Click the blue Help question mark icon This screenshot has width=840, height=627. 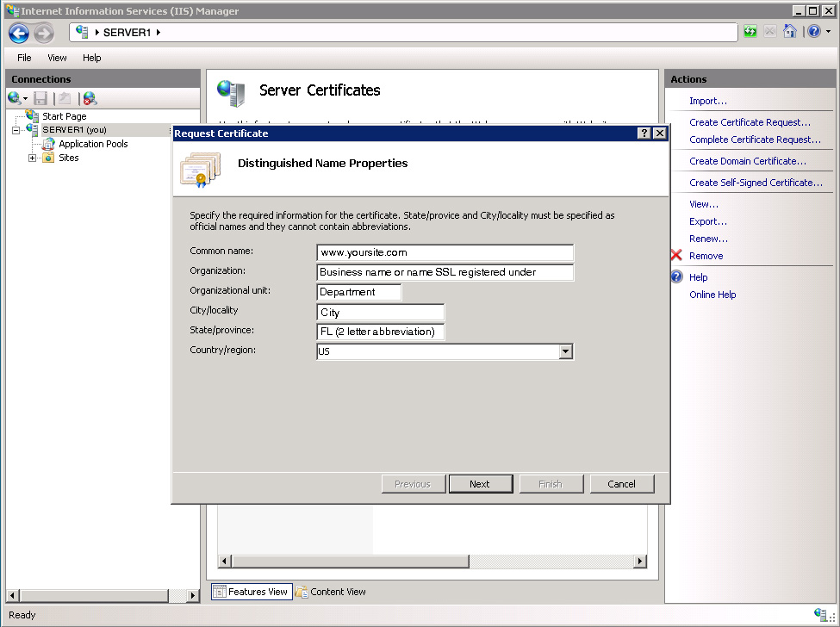pyautogui.click(x=814, y=32)
